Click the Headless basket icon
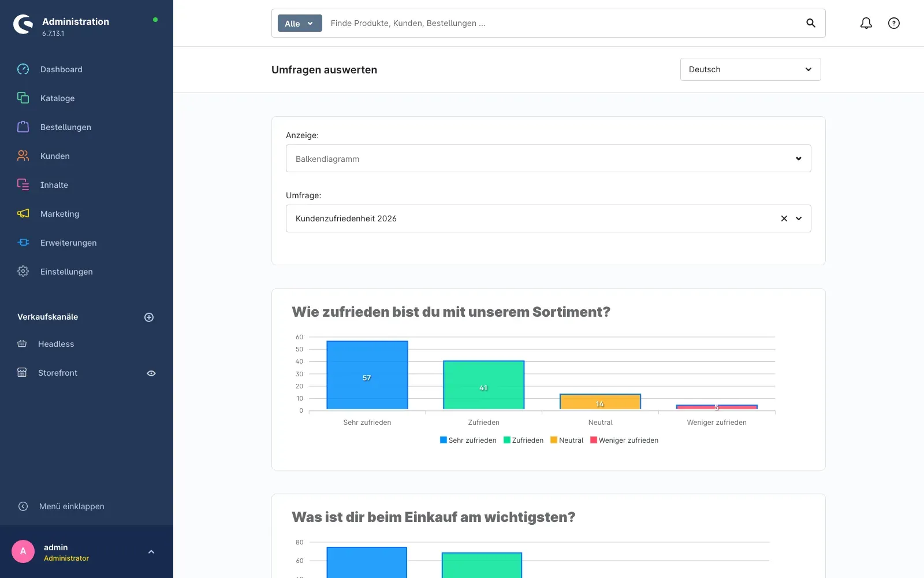Viewport: 924px width, 578px height. (x=22, y=344)
